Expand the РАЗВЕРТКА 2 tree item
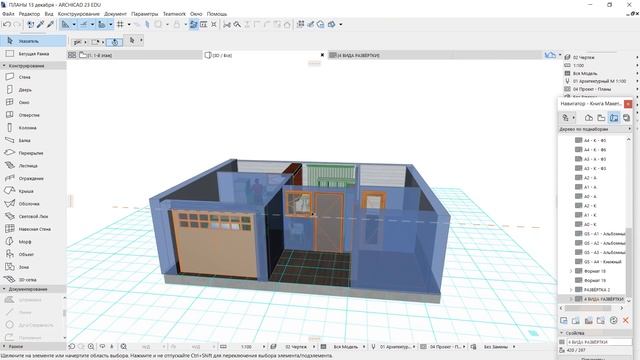The image size is (640, 360). pos(571,290)
